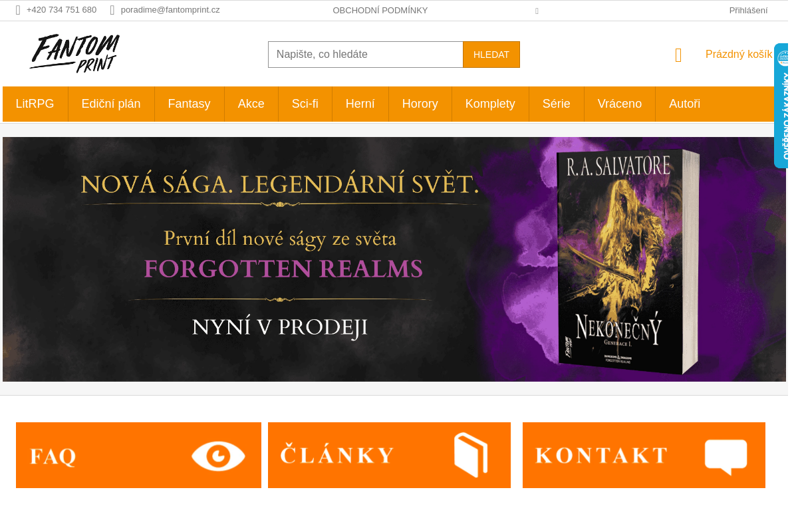This screenshot has width=798, height=532.
Task: Call the phone number +420 734 751 680
Action: coord(61,10)
